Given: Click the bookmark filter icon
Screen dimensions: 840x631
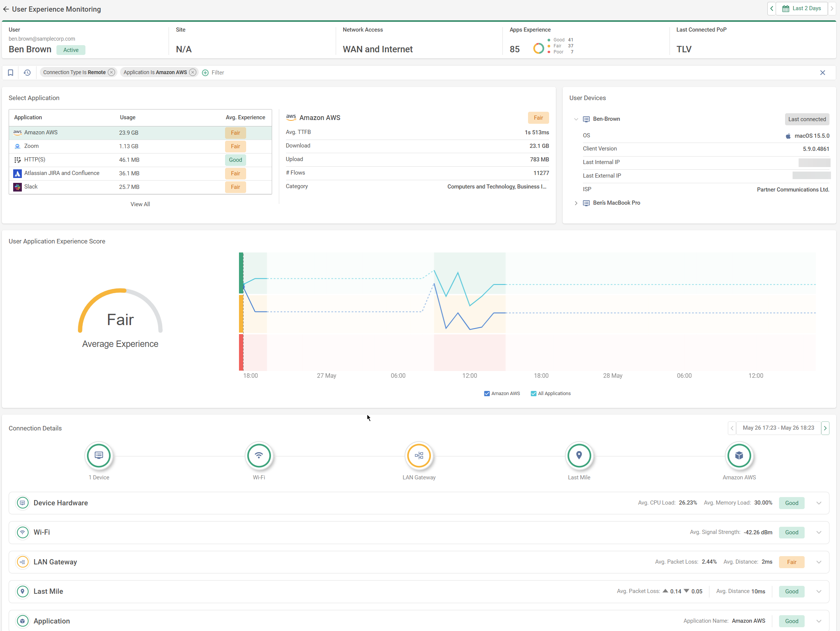Looking at the screenshot, I should [11, 73].
